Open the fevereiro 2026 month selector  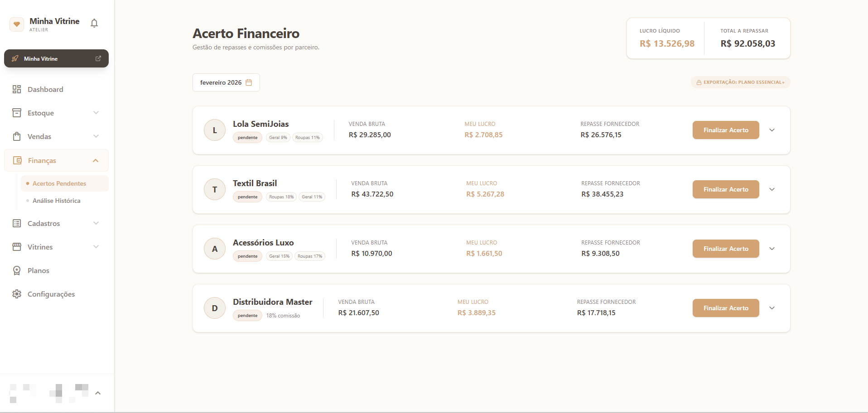(226, 82)
